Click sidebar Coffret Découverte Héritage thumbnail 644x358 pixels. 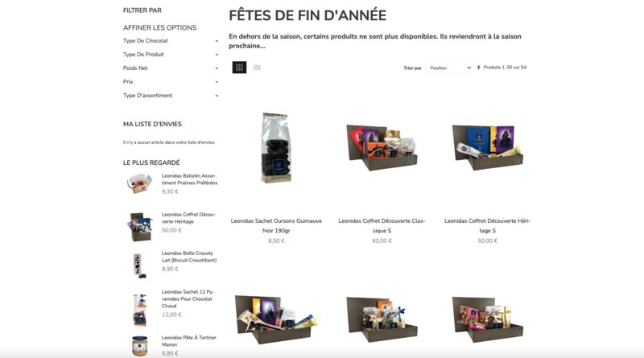(139, 226)
